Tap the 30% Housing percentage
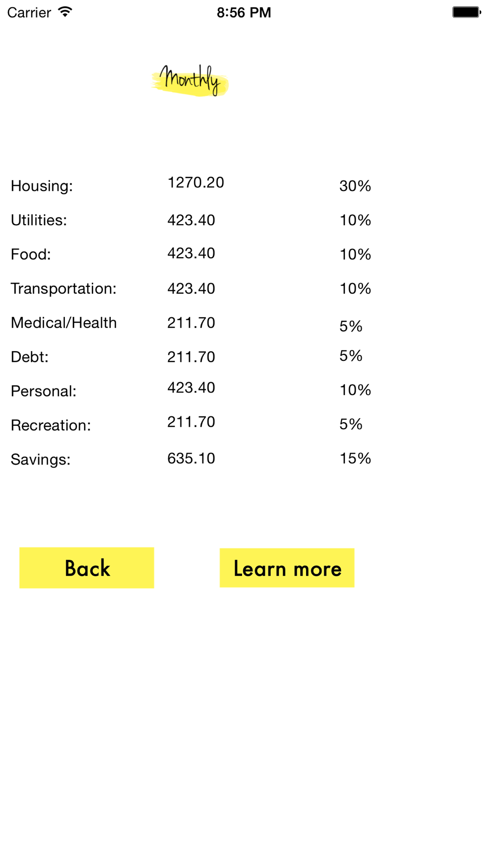The image size is (488, 868). [x=355, y=186]
